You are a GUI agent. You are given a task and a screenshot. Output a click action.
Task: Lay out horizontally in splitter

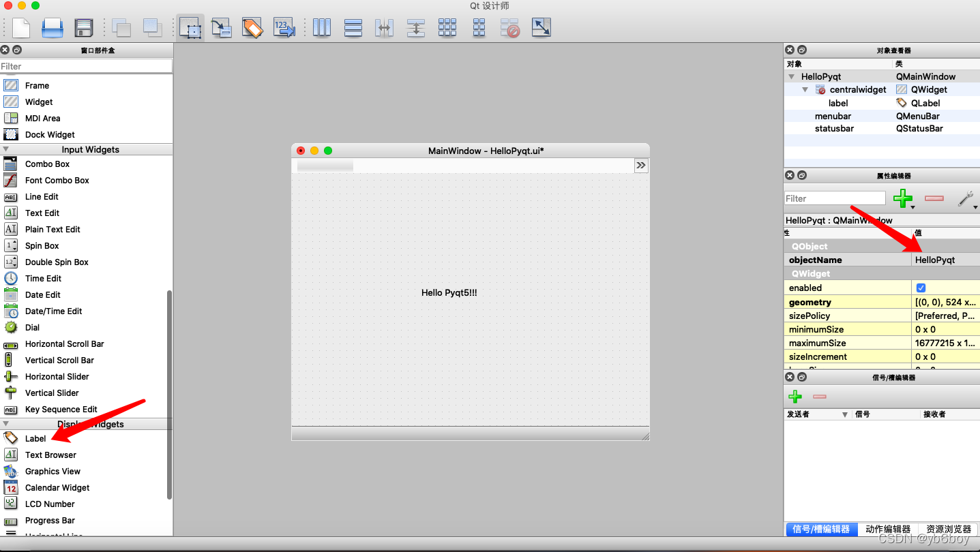[384, 27]
